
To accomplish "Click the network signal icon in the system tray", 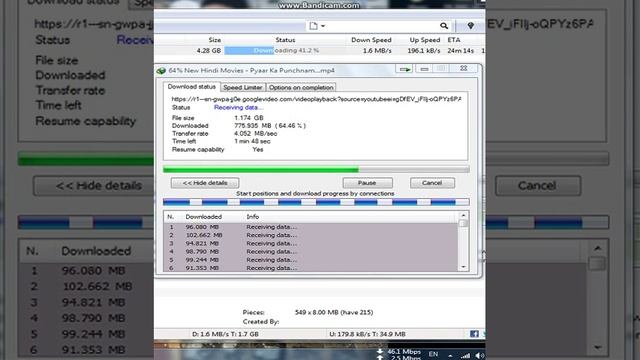I will tap(465, 356).
